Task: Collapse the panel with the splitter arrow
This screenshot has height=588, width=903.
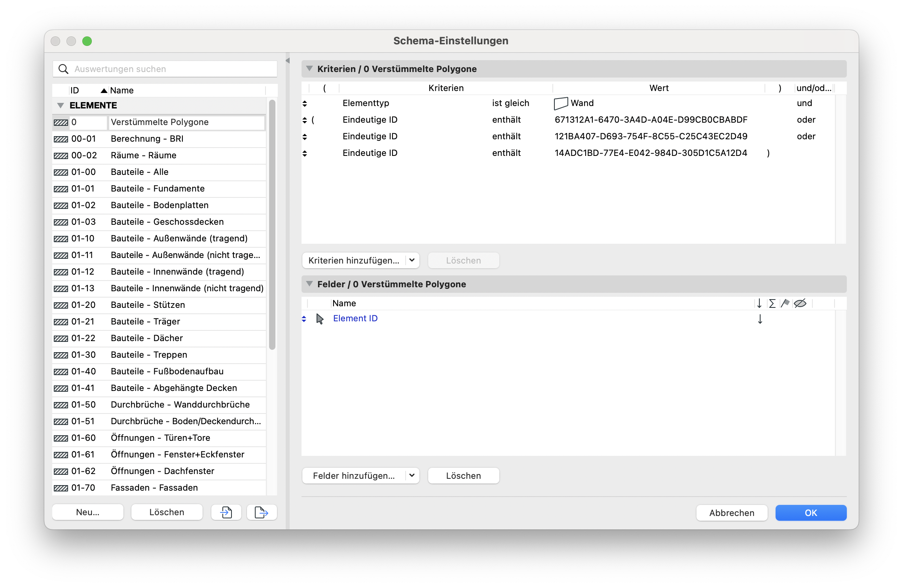Action: pos(288,61)
